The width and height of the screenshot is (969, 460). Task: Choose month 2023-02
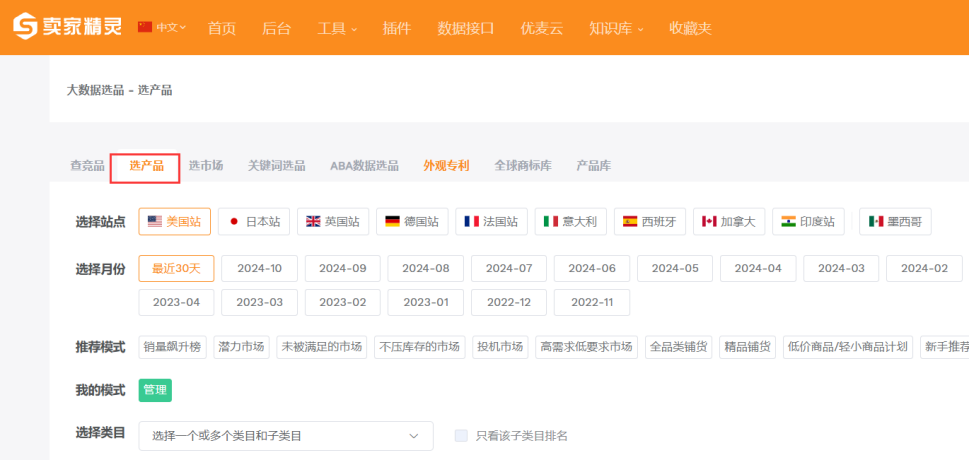tap(343, 302)
